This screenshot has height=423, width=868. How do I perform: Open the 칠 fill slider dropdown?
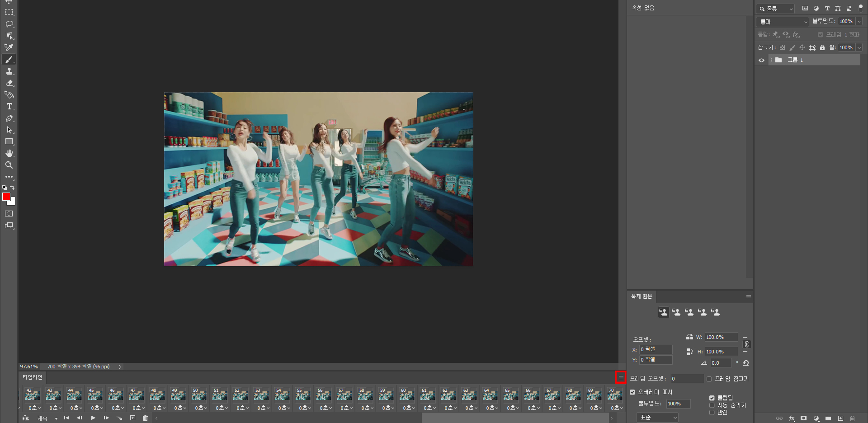[859, 47]
